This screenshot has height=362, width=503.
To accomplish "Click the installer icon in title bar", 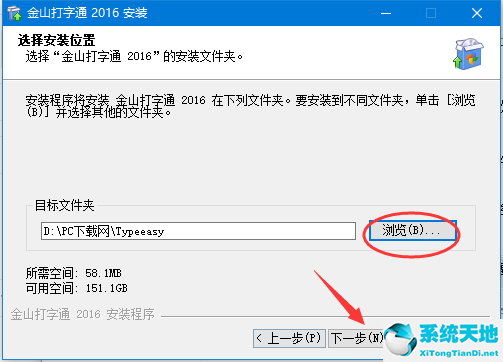I will tap(14, 13).
